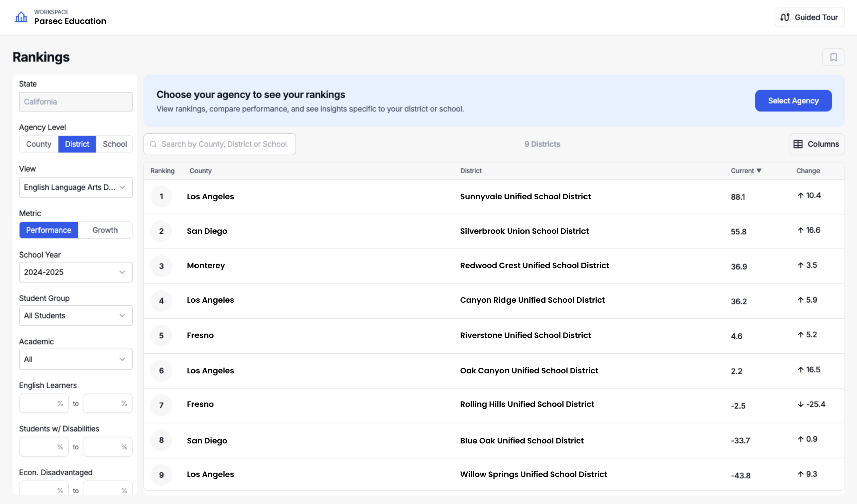Image resolution: width=857 pixels, height=504 pixels.
Task: Switch agency level to School
Action: 114,144
